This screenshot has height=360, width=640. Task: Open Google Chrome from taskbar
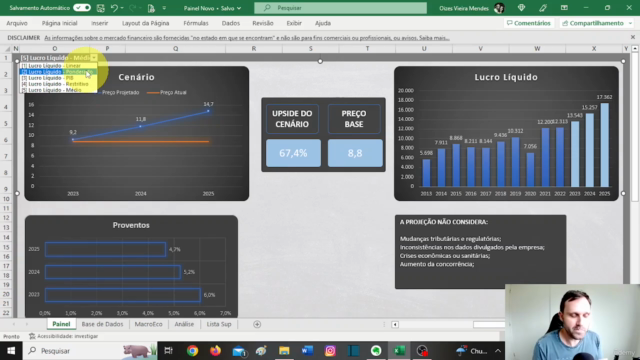point(192,351)
